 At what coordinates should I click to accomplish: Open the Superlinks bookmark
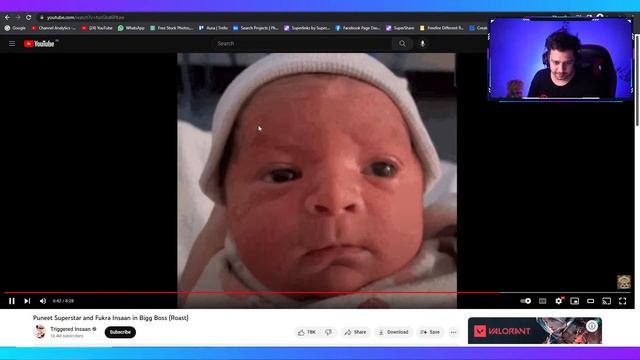click(x=307, y=28)
